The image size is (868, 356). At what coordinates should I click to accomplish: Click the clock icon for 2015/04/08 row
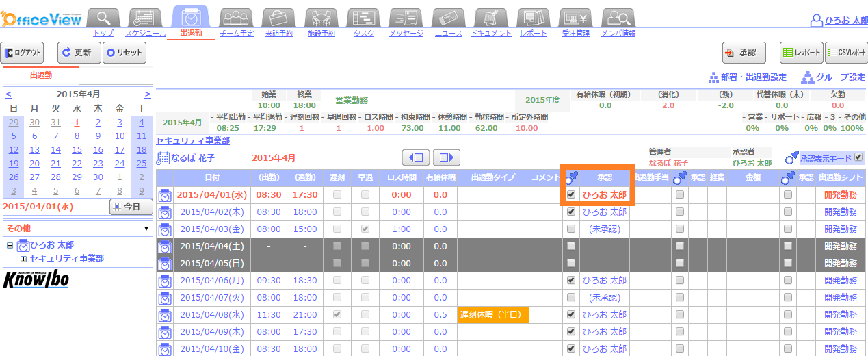click(165, 315)
